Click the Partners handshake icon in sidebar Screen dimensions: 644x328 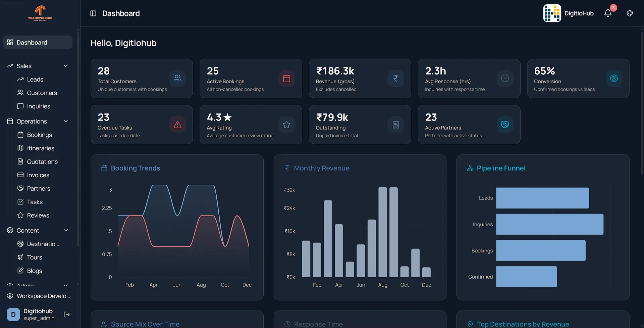point(20,188)
